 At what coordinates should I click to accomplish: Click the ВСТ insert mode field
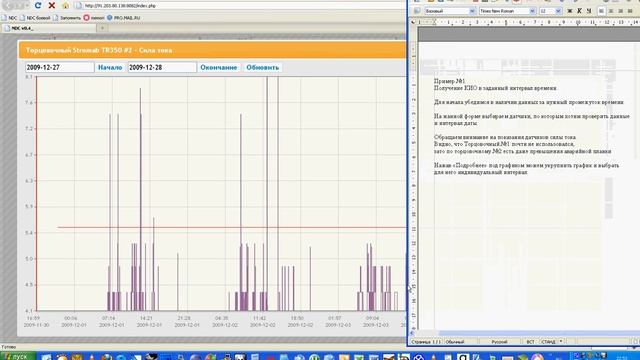click(x=530, y=342)
